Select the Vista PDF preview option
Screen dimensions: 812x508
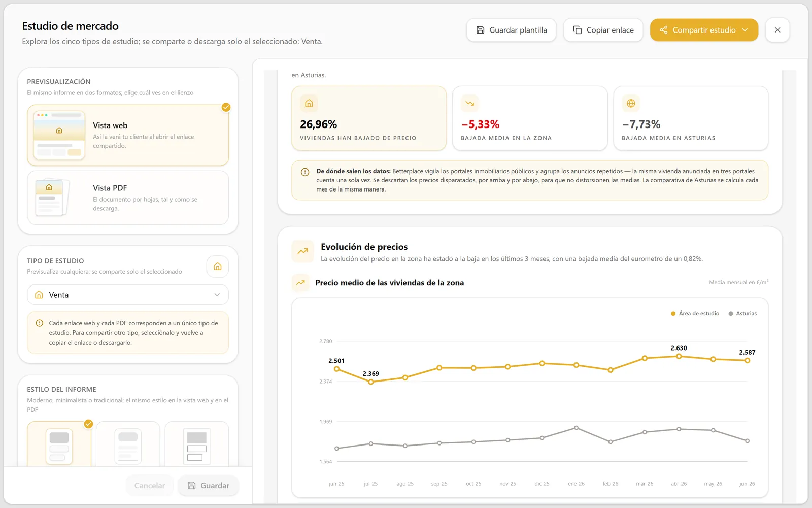point(128,198)
